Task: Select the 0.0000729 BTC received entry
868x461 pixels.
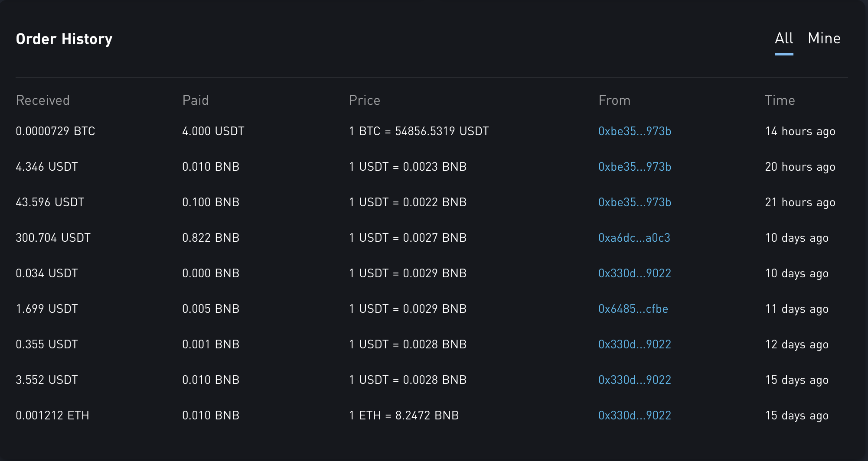Action: (55, 131)
